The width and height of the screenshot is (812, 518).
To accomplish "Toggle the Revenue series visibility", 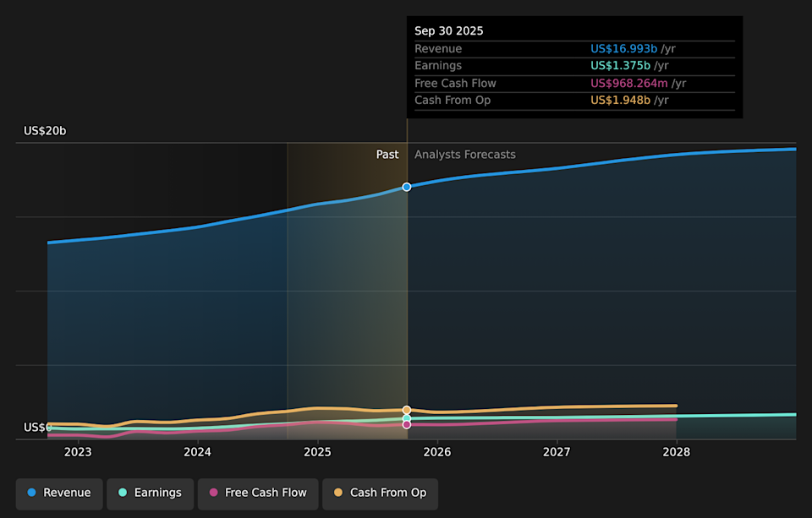I will pos(58,493).
